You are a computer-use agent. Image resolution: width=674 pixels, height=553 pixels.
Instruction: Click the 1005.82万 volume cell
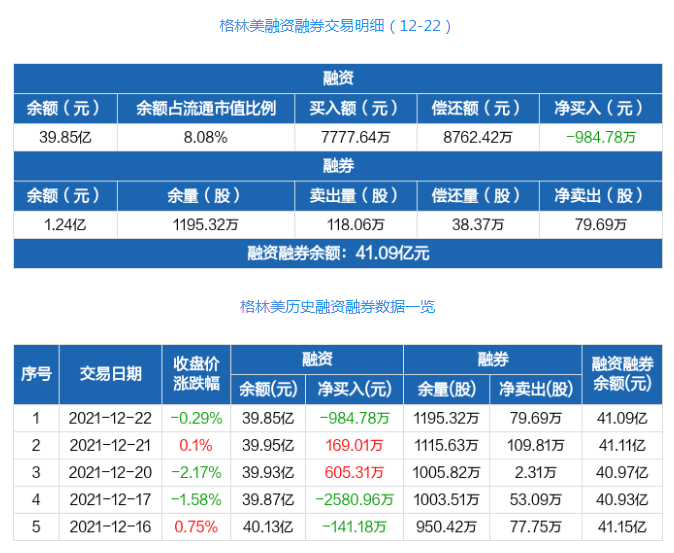pos(446,473)
